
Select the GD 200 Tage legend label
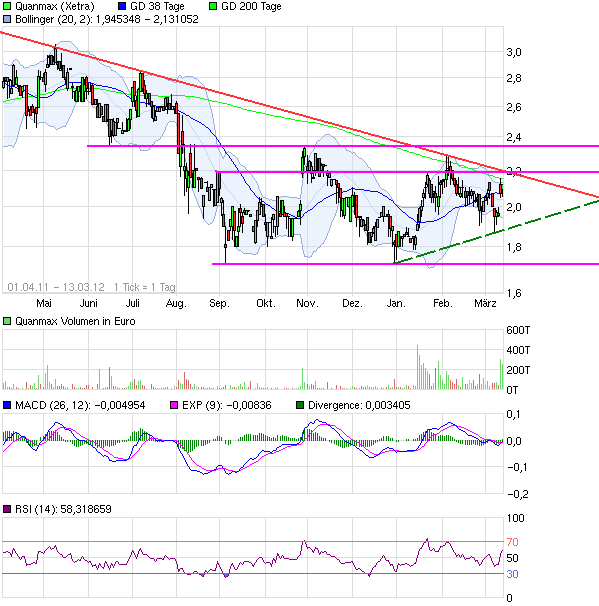pos(251,7)
